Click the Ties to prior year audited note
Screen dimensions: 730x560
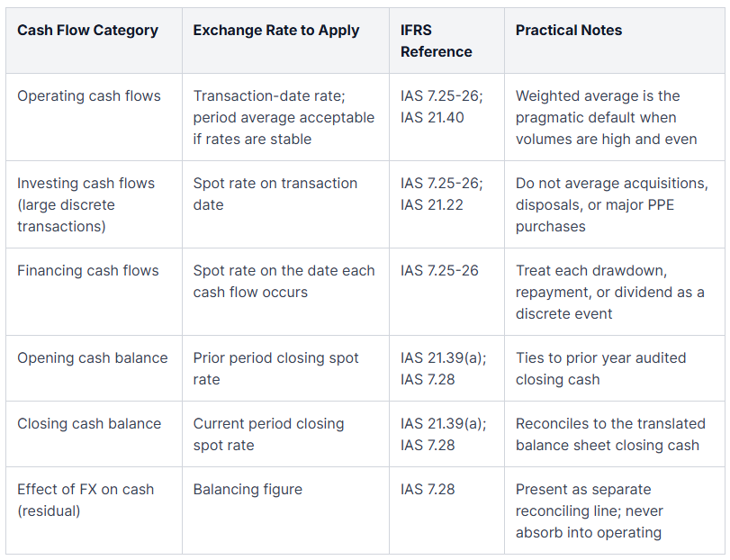coord(600,368)
